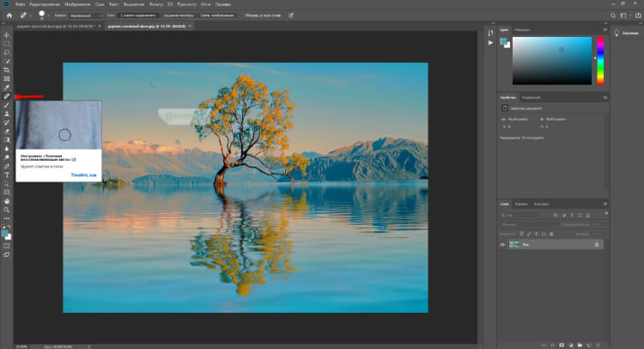
Task: Select the Type tool
Action: click(7, 174)
